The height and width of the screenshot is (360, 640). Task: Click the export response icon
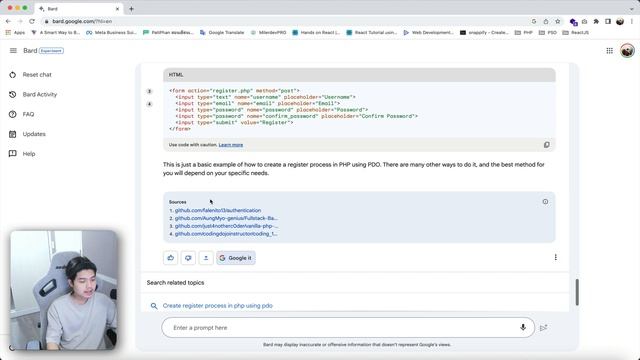click(x=206, y=258)
